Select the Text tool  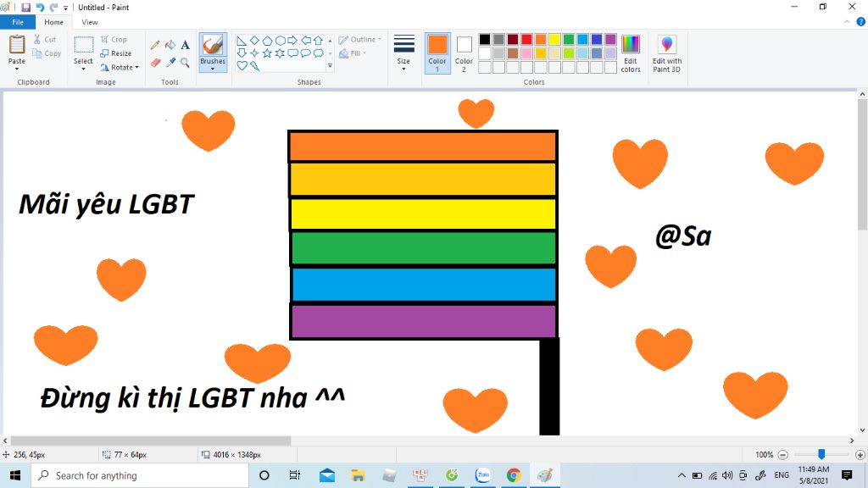(x=185, y=45)
